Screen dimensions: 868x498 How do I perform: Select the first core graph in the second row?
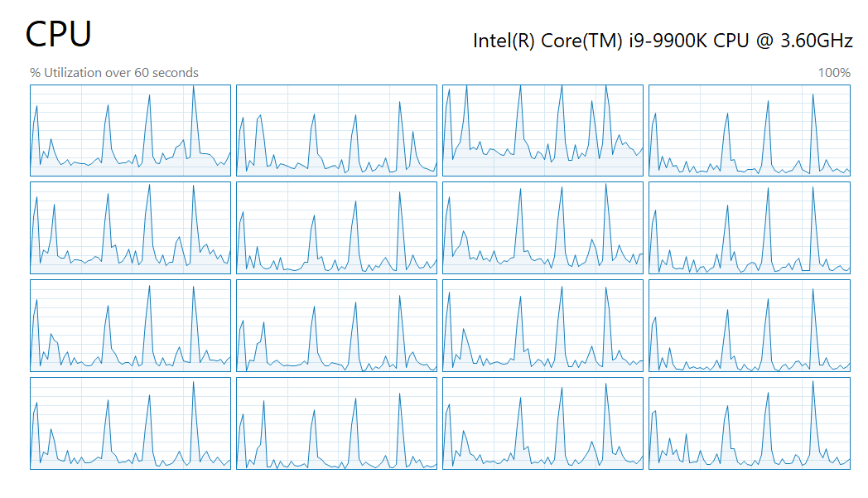coord(130,228)
